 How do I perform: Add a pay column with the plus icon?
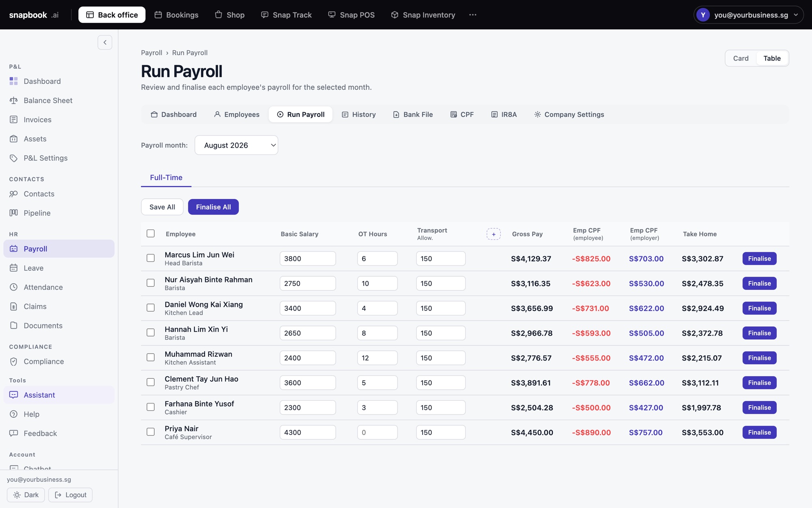tap(494, 234)
